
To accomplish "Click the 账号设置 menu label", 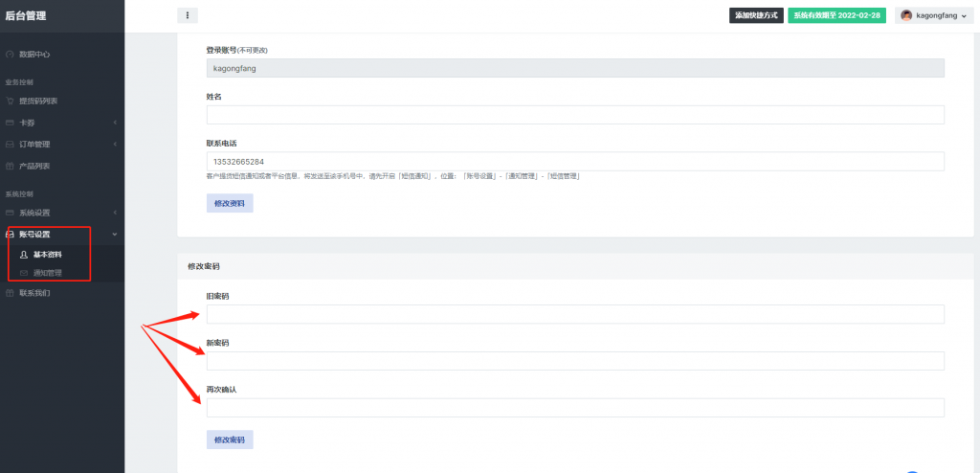I will pos(34,234).
